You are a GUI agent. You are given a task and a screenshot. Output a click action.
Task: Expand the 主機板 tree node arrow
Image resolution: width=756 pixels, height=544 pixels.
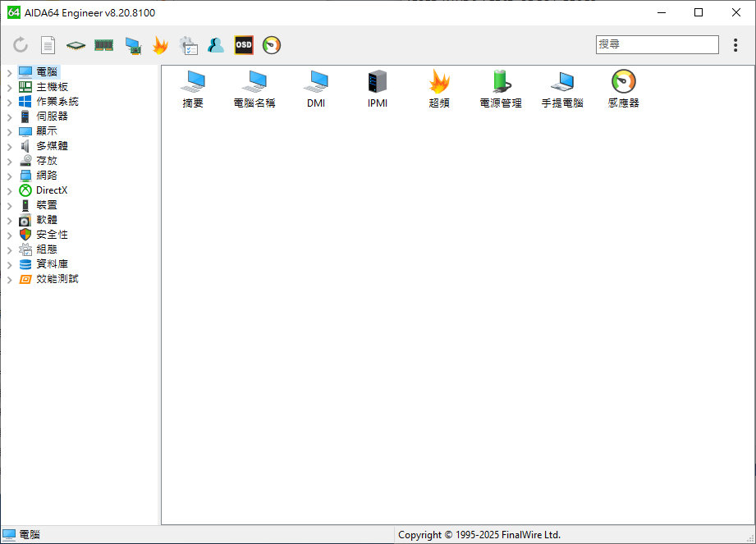[x=9, y=87]
